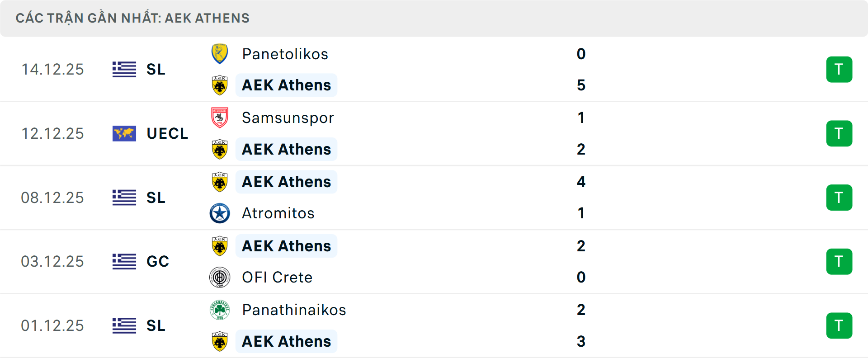Click the UECL competition world icon
868x358 pixels.
pyautogui.click(x=124, y=133)
